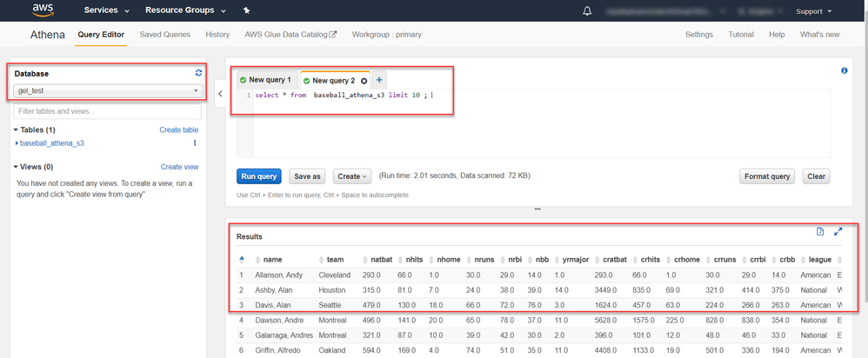This screenshot has width=868, height=358.
Task: Collapse the Tables section
Action: pos(16,130)
